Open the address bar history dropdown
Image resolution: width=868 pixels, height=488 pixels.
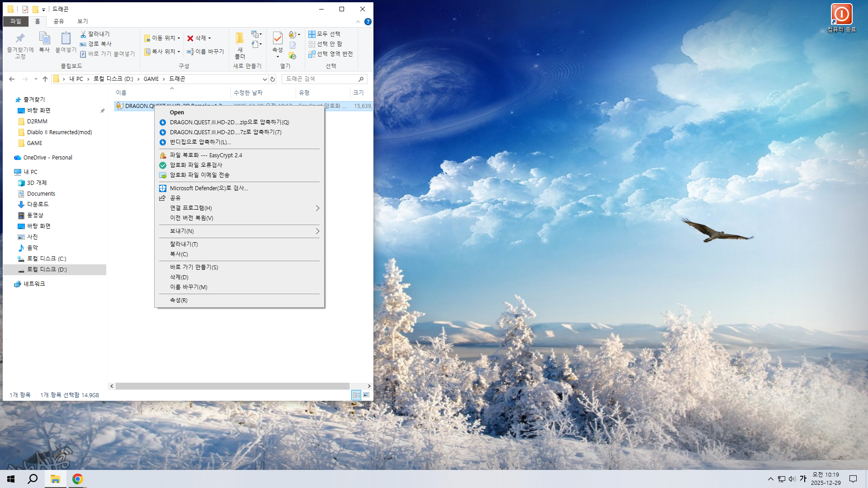(264, 79)
